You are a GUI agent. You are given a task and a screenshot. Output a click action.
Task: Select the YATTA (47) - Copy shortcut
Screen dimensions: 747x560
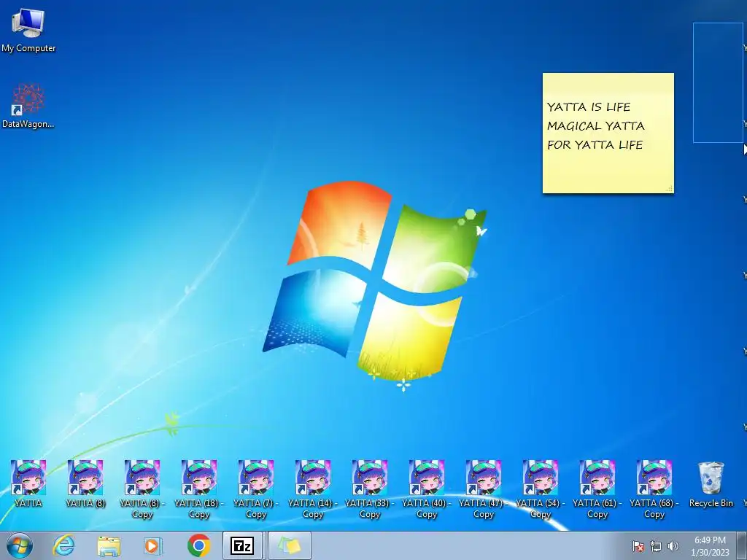tap(484, 489)
